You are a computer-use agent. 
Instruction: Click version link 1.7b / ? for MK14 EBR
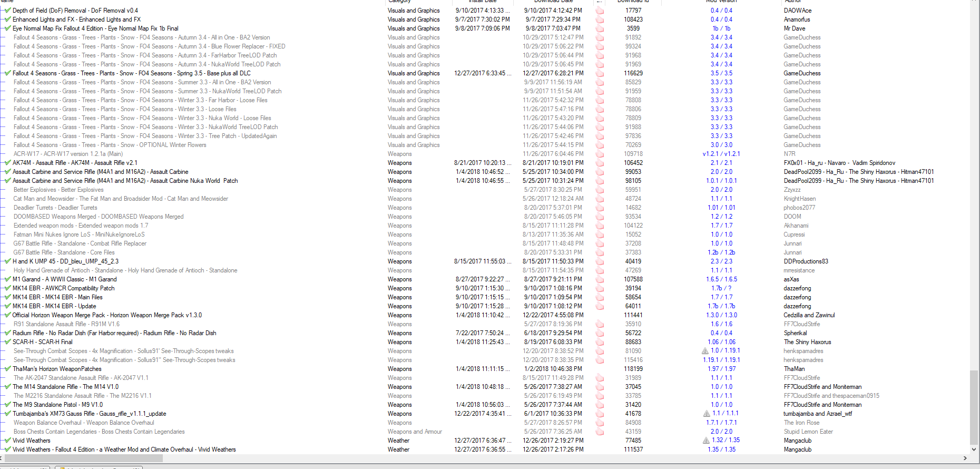click(721, 288)
